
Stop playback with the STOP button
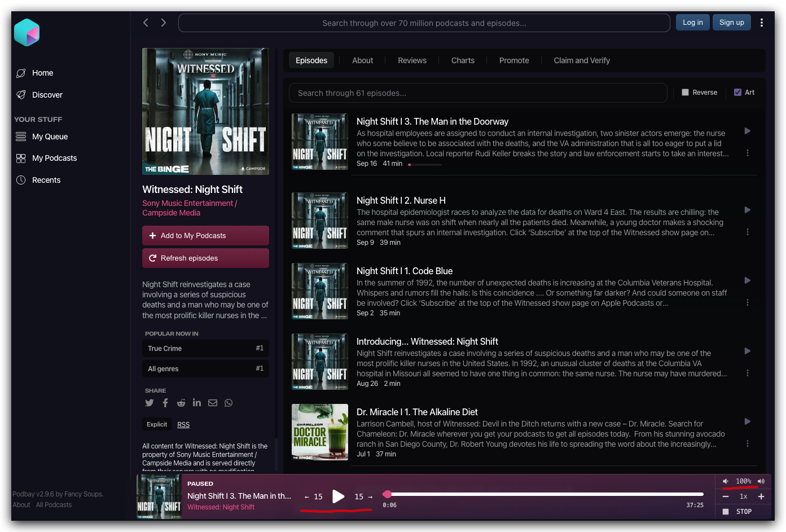pyautogui.click(x=737, y=512)
